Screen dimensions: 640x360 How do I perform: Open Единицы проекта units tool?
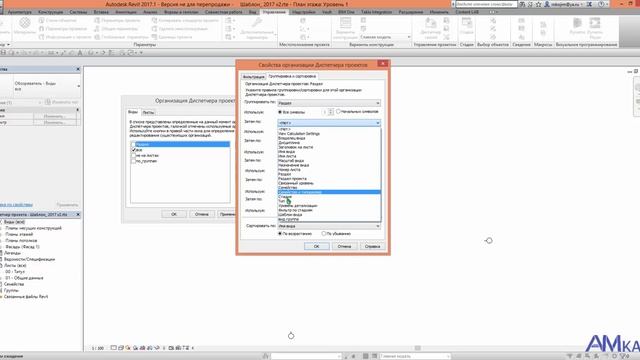(x=171, y=37)
